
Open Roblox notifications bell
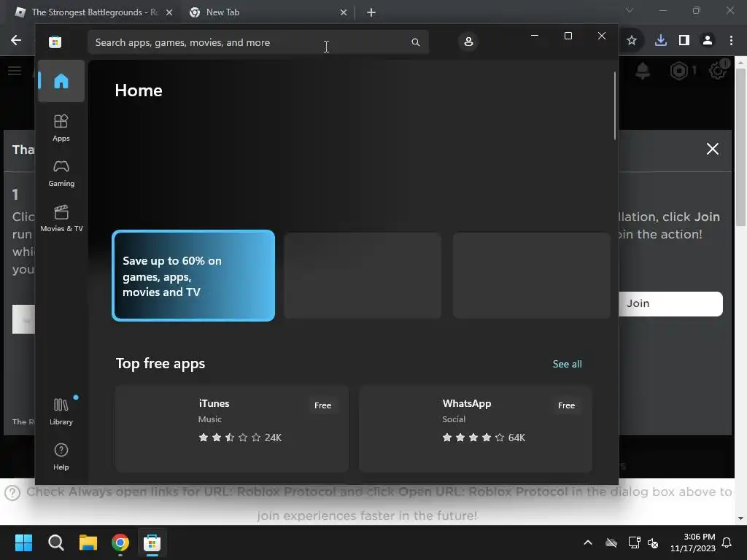point(643,71)
